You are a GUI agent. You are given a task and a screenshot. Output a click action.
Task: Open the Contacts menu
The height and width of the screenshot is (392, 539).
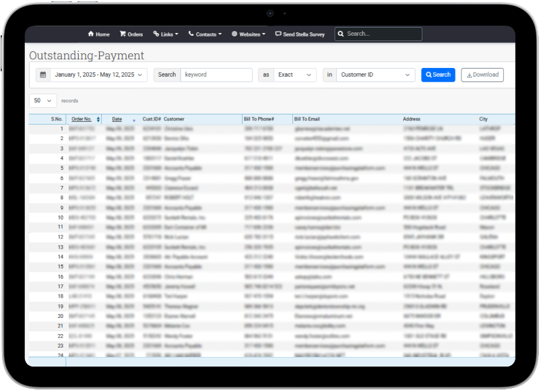coord(205,34)
